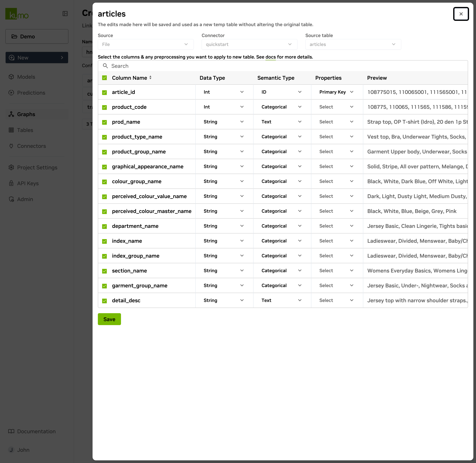Viewport: 476px width, 463px height.
Task: Uncheck the section_name checkbox
Action: 104,271
